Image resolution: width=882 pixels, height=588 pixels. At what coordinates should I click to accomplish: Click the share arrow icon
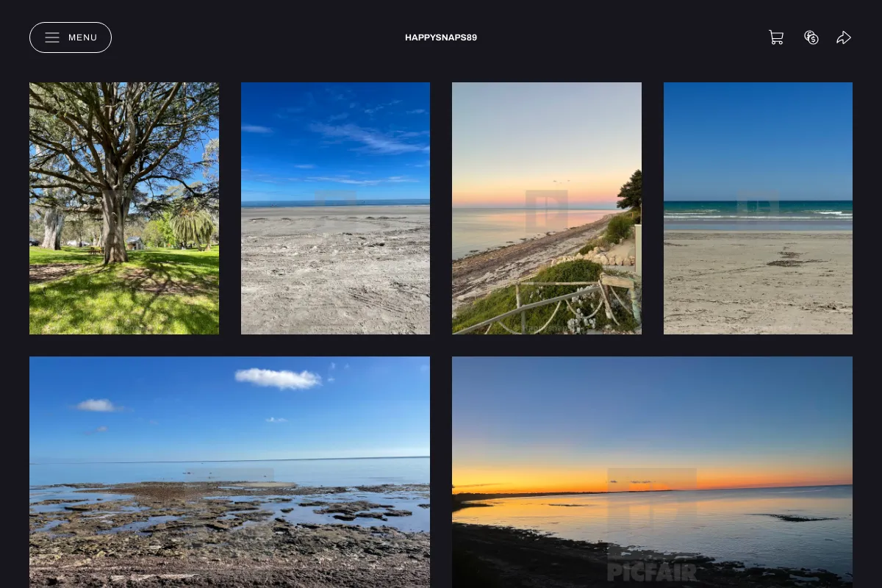pos(844,37)
